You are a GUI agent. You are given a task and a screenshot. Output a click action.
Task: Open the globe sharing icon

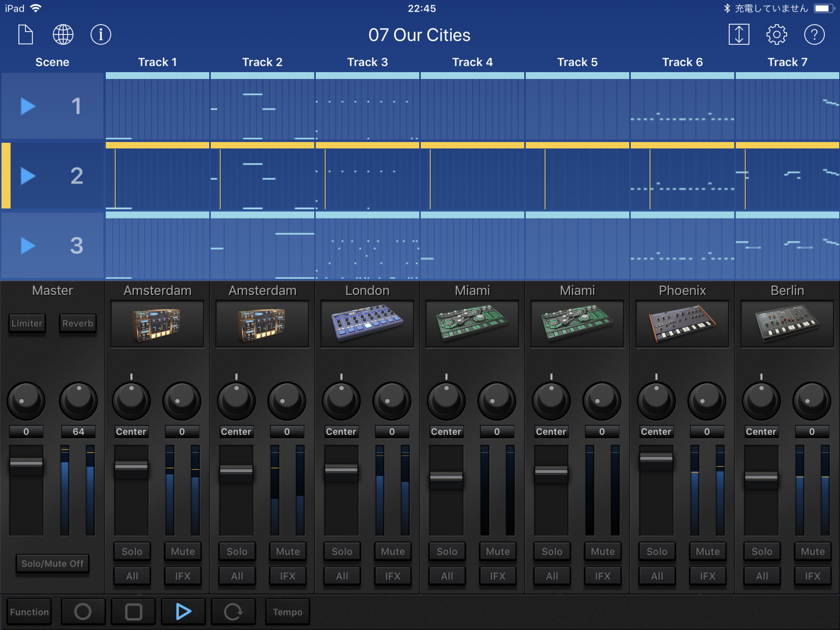[63, 35]
